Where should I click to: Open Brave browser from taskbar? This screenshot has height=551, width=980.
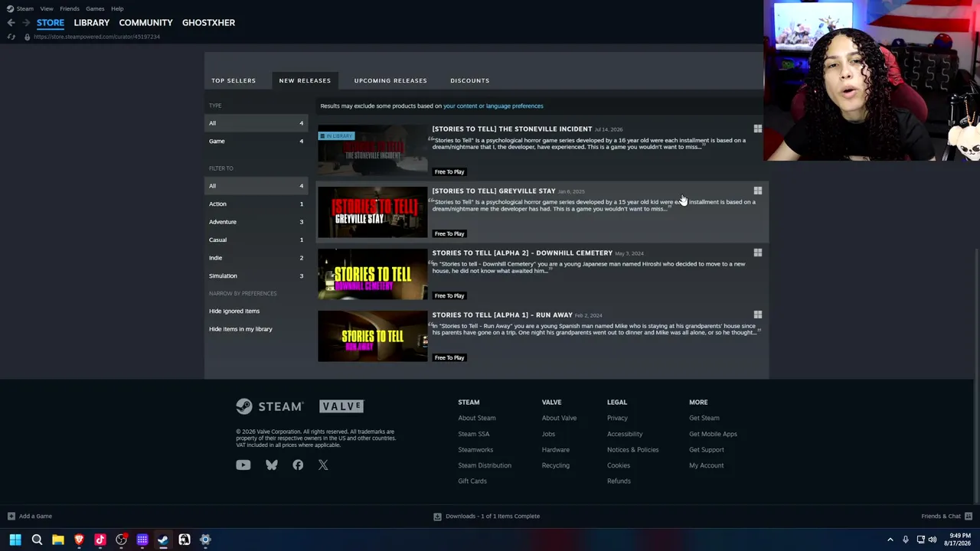click(79, 540)
